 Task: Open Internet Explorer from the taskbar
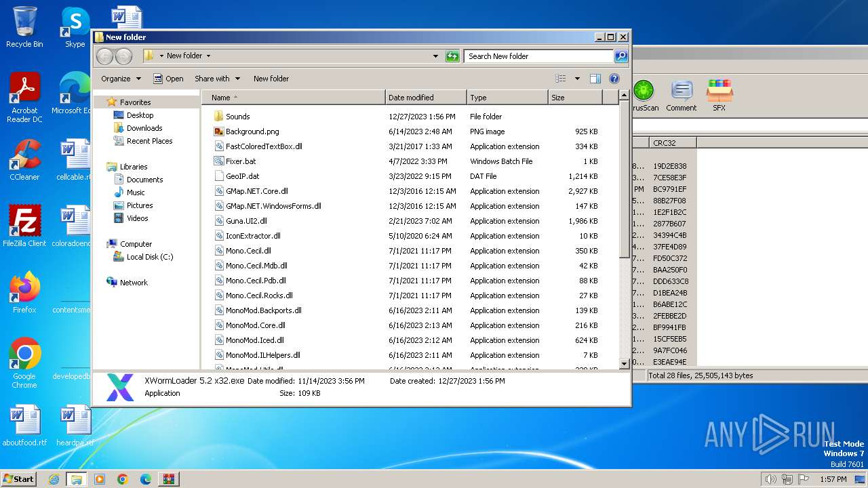(x=54, y=479)
